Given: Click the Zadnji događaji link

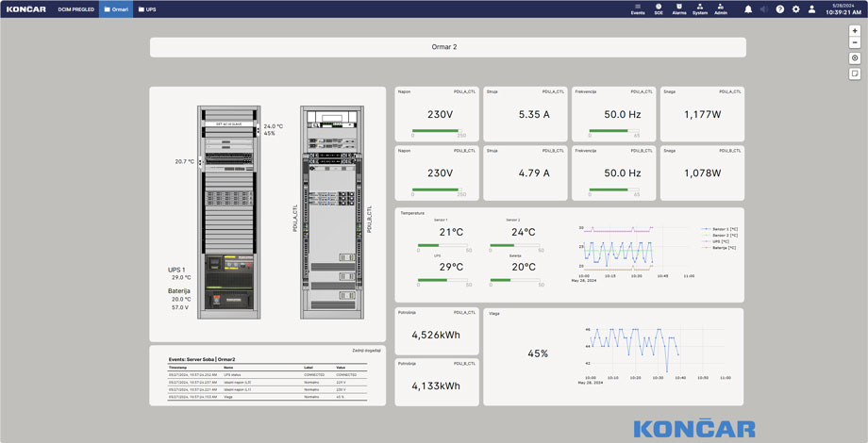Looking at the screenshot, I should tap(366, 350).
